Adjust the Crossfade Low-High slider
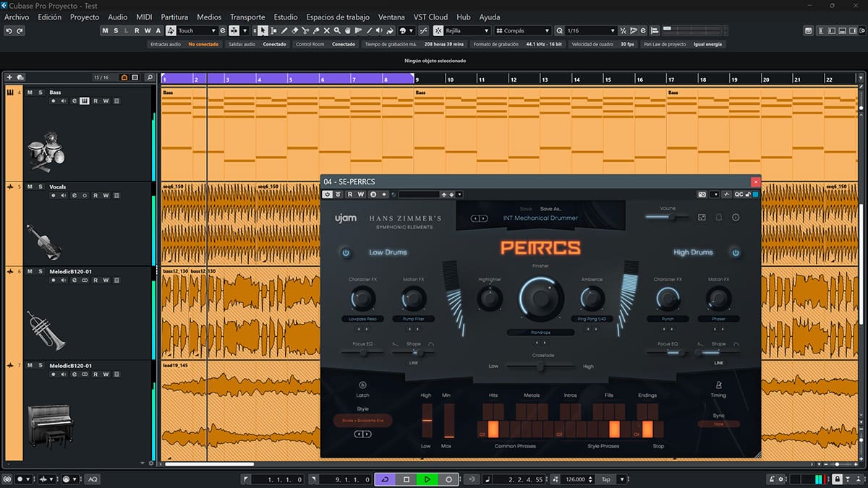Viewport: 868px width, 488px height. 540,367
